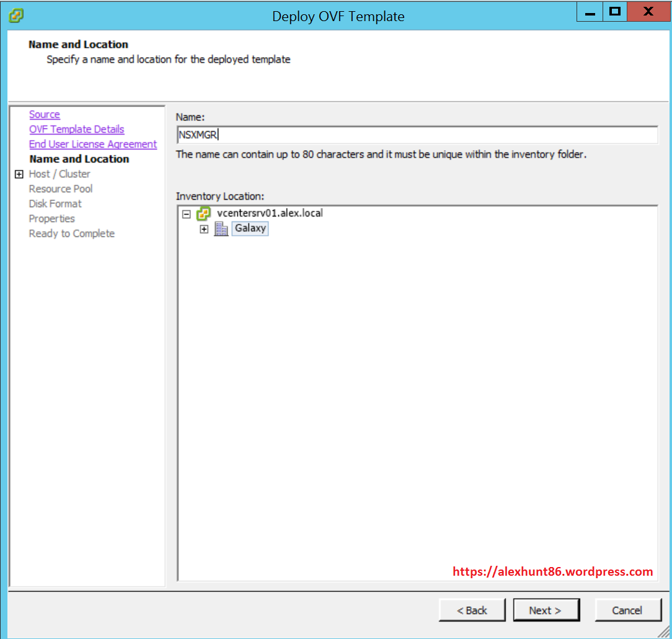This screenshot has height=639, width=672.
Task: Open End User License Agreement step
Action: click(x=93, y=144)
